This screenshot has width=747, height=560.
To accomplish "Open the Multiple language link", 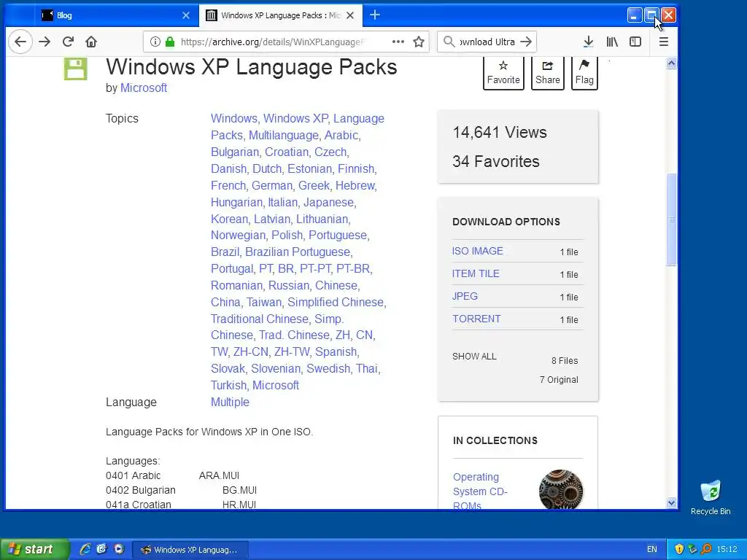I will 230,402.
